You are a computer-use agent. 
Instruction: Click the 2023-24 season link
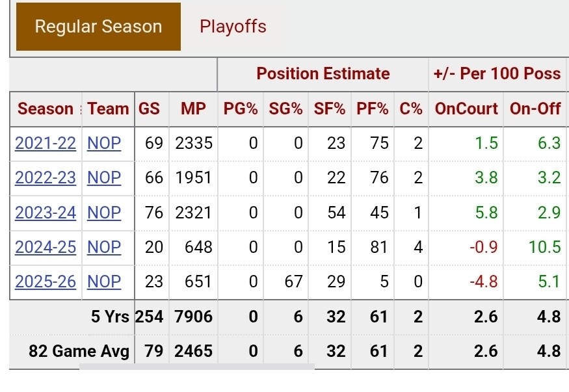click(46, 213)
